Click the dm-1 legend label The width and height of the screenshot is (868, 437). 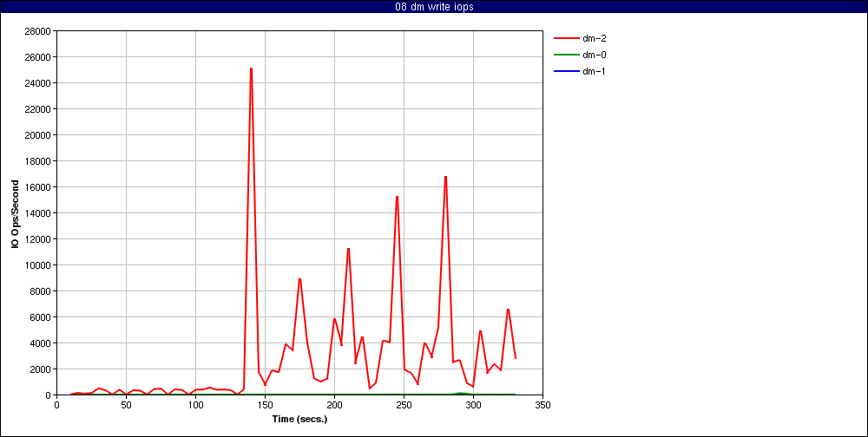(x=594, y=71)
